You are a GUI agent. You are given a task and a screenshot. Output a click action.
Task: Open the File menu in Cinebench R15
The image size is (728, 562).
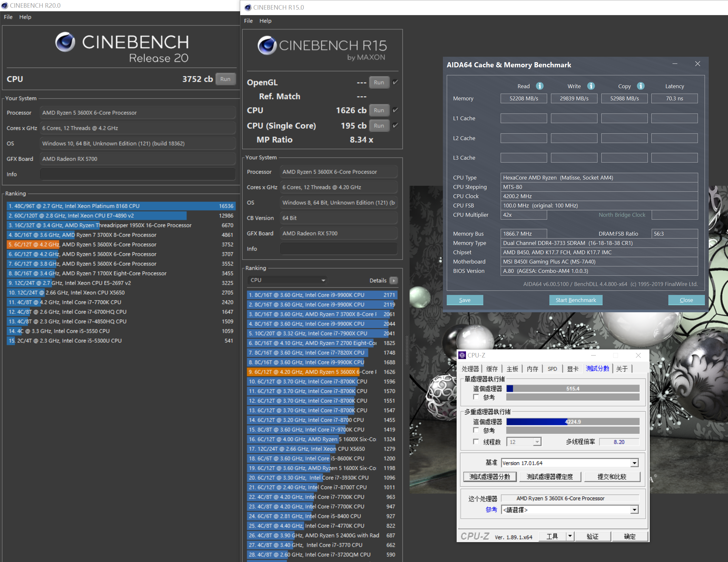tap(248, 21)
